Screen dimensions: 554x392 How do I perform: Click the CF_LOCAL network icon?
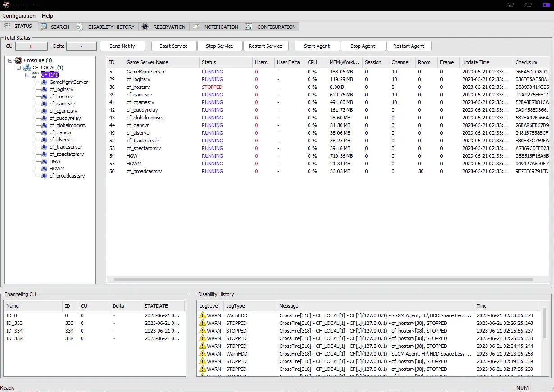(x=27, y=68)
